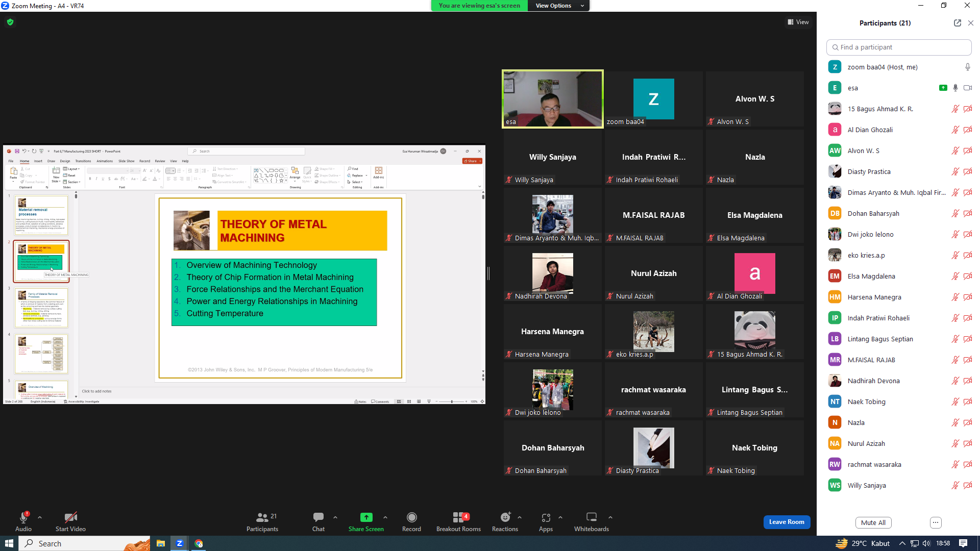
Task: Click Reset in the Slides group
Action: coord(69,176)
